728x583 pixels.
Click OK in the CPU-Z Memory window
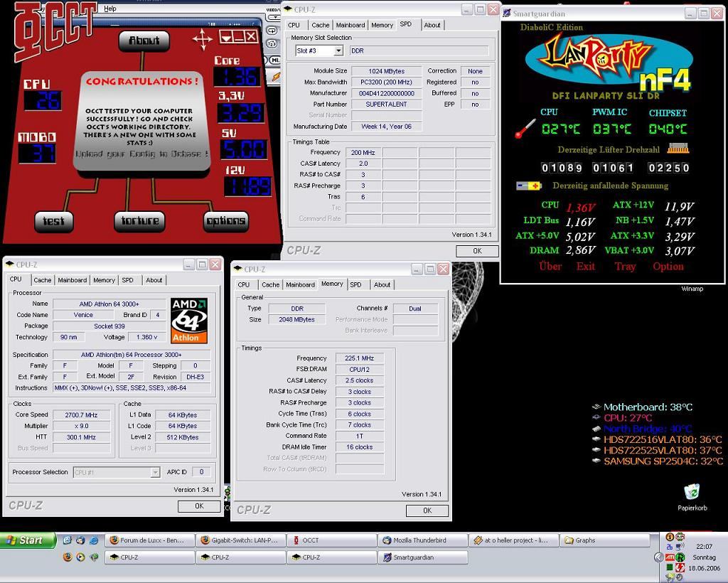click(x=427, y=510)
